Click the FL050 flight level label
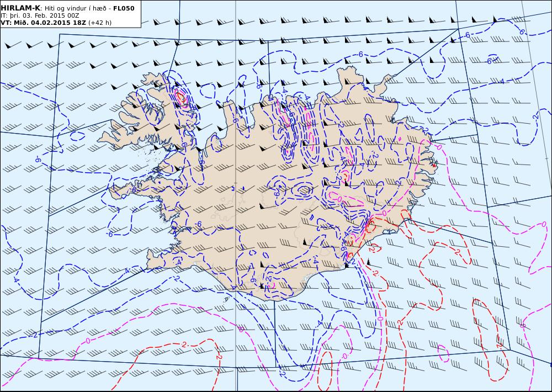This screenshot has width=552, height=392. click(x=124, y=8)
